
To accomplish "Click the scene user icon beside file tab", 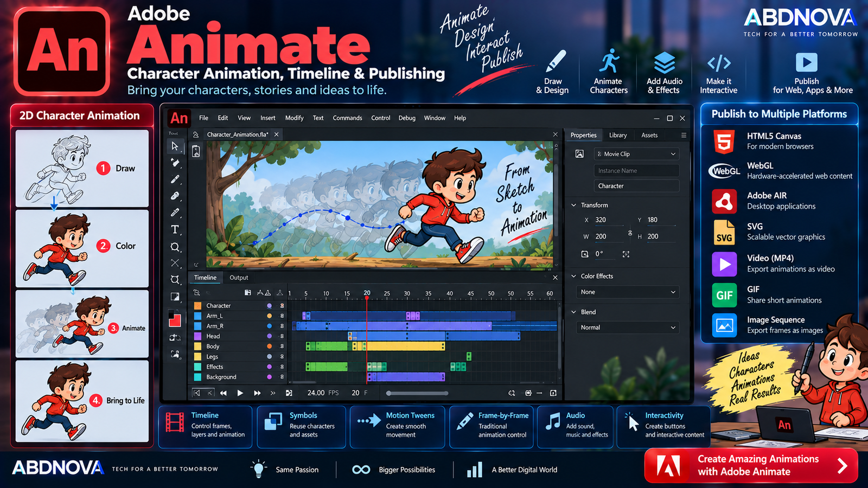I will pos(196,134).
